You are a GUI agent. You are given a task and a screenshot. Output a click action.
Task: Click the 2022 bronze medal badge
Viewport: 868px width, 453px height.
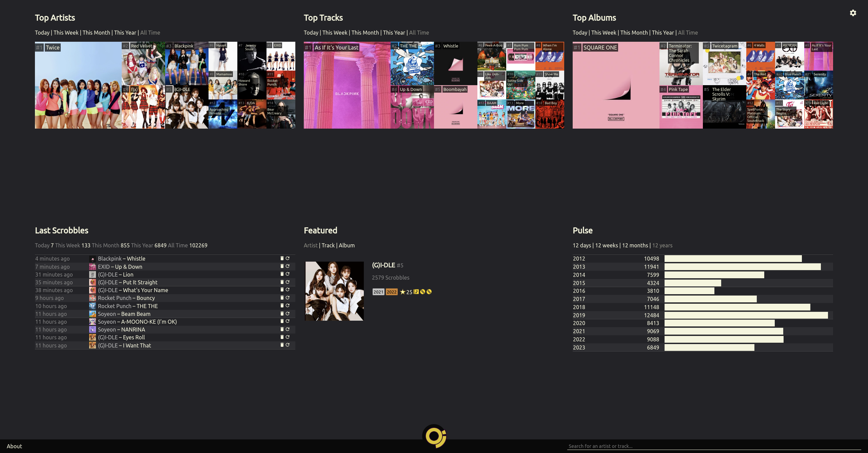coord(391,292)
